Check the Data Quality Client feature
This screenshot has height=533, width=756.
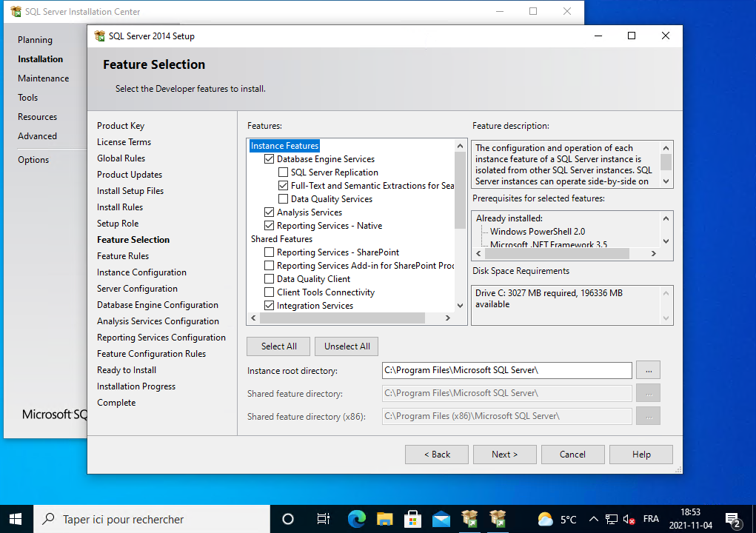(x=270, y=279)
